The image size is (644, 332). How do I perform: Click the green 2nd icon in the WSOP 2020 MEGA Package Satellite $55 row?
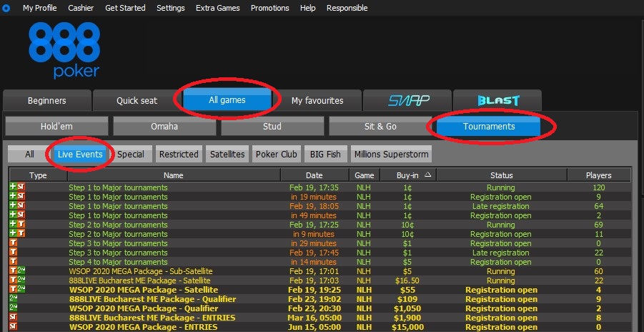(x=21, y=290)
